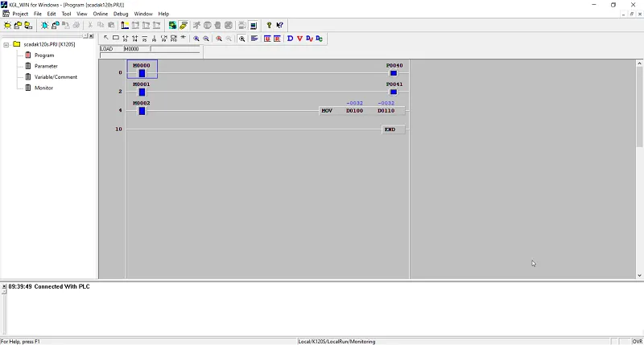Toggle contact M0001 in ladder
The image size is (644, 345).
click(x=142, y=92)
